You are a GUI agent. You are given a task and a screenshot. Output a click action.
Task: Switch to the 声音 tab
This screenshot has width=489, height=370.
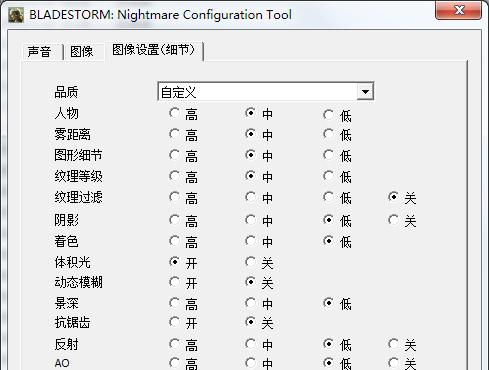[39, 52]
